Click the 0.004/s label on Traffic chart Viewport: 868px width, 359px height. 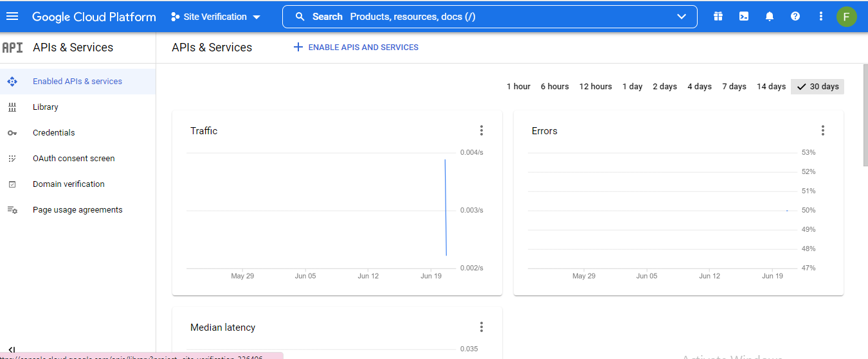471,152
